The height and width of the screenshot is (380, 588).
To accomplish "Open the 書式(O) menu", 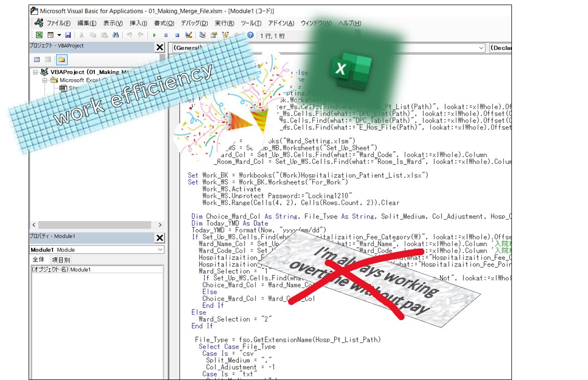I will point(164,23).
